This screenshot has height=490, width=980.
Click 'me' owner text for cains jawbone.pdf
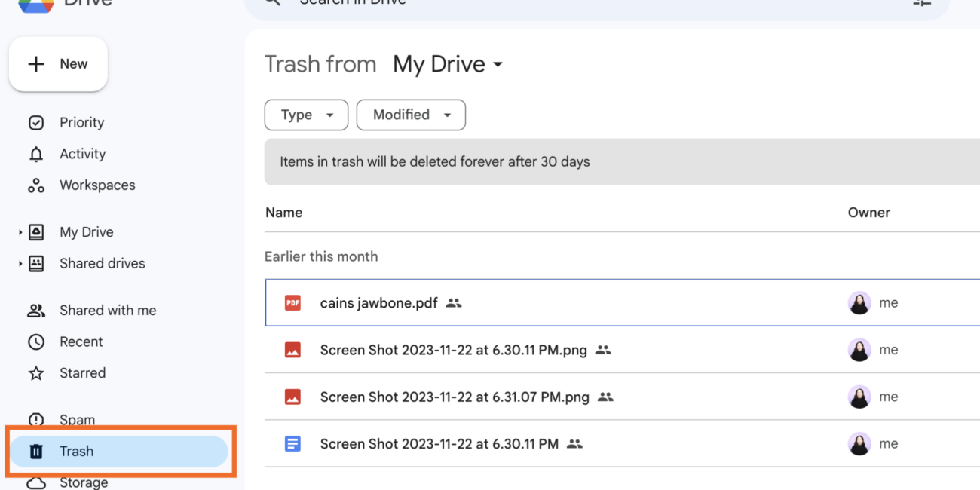(x=888, y=303)
